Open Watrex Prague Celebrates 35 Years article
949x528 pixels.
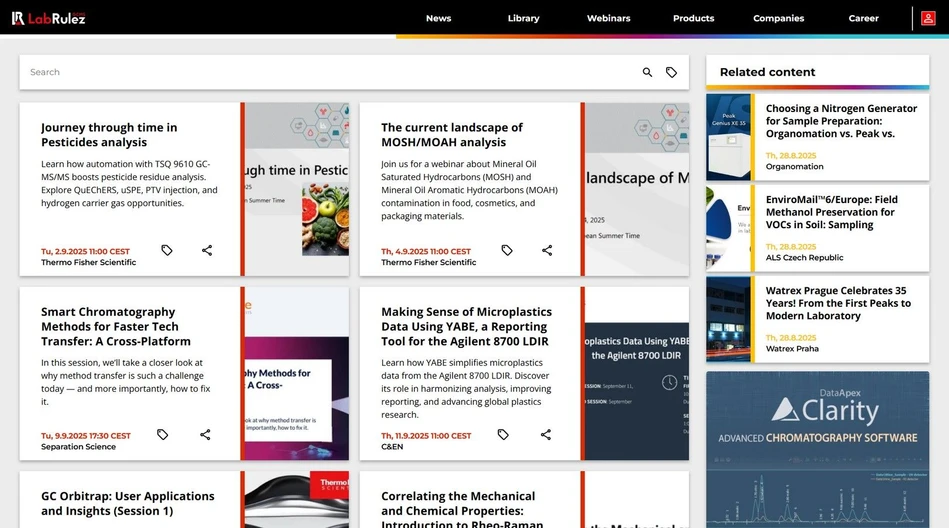(x=838, y=303)
